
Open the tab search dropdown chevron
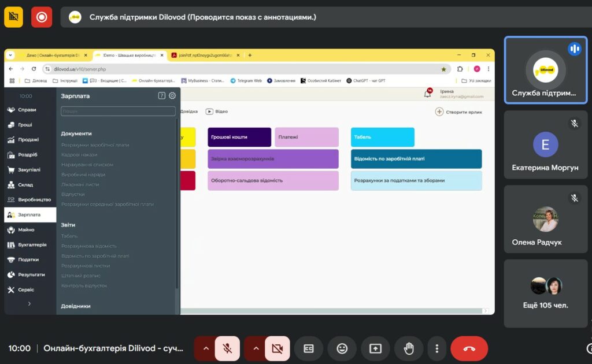(x=10, y=55)
